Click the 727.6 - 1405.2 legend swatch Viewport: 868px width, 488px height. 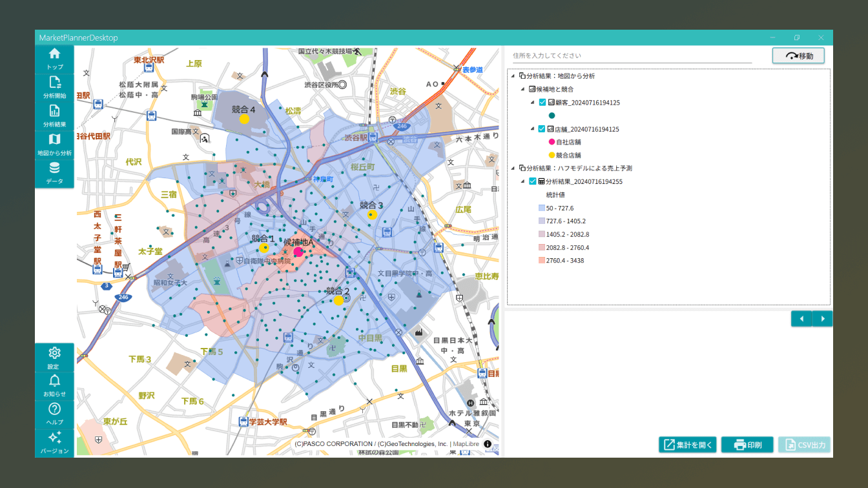[542, 221]
